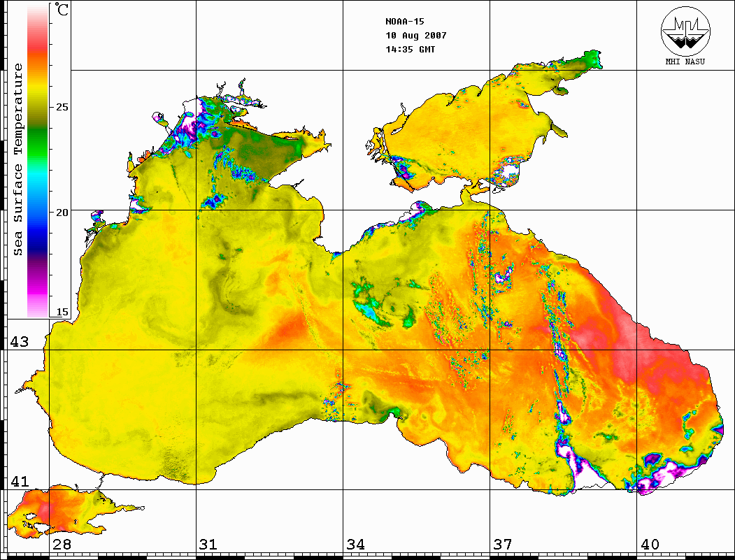
Task: Click the 25 tick label on the temperature scale
Action: click(62, 108)
